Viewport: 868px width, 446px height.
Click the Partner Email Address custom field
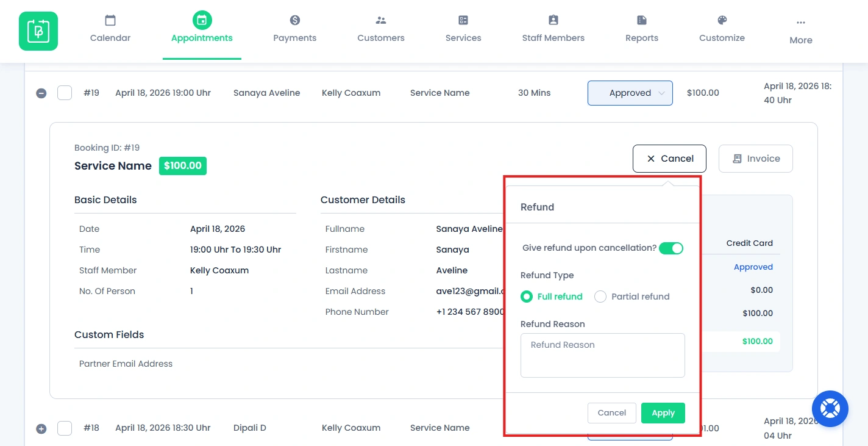click(126, 364)
